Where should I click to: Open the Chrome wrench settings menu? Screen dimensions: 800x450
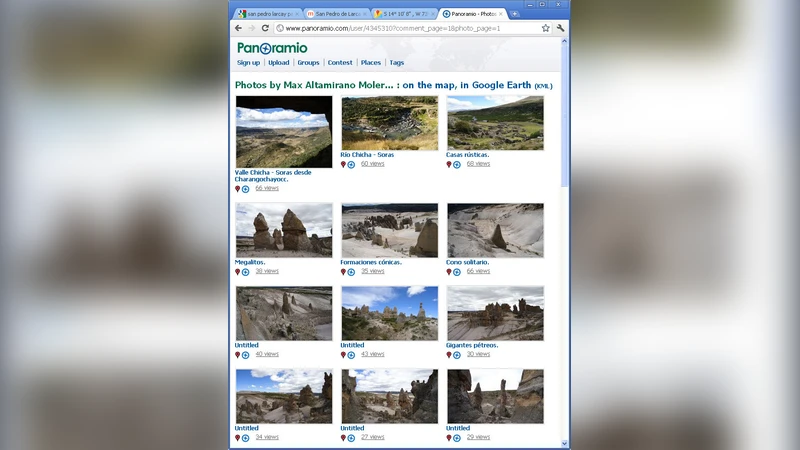point(560,28)
